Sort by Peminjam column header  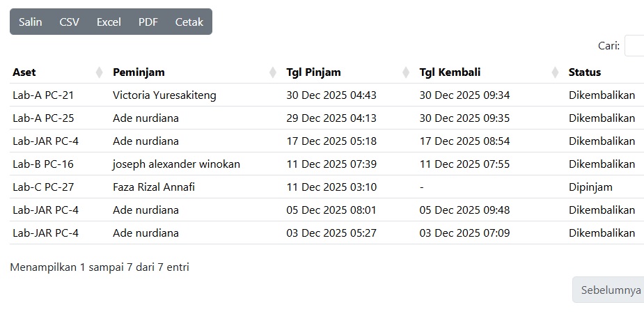click(139, 72)
